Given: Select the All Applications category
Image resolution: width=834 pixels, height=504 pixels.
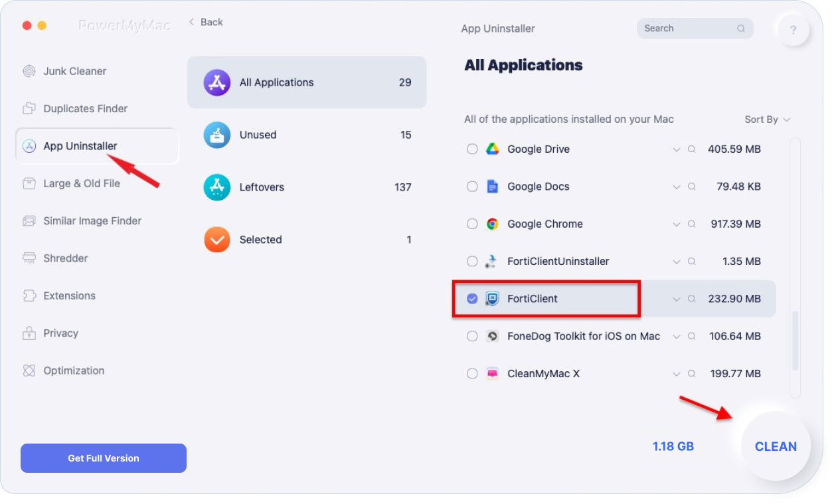Looking at the screenshot, I should pos(307,82).
